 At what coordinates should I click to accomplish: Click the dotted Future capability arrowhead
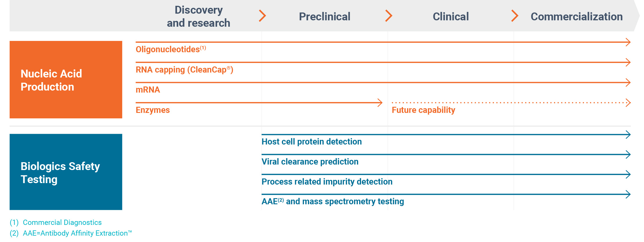click(628, 103)
